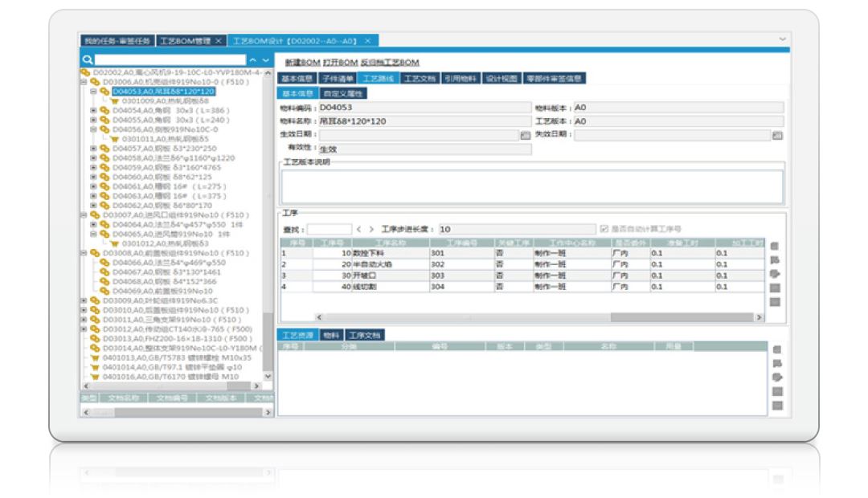The width and height of the screenshot is (868, 498).
Task: Expand the D03009 叶轮组件 tree node
Action: tap(84, 300)
